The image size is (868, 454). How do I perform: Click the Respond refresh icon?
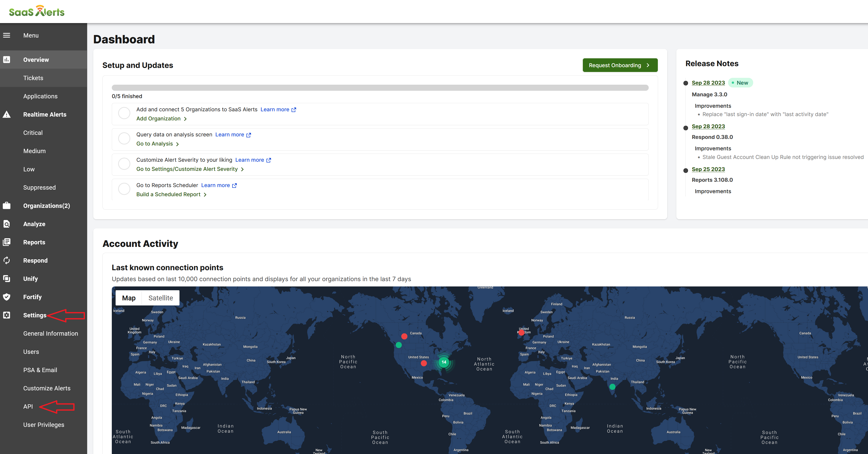pos(7,260)
